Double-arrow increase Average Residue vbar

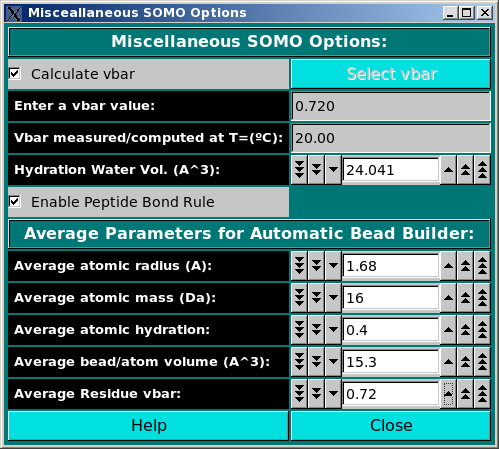coord(465,394)
